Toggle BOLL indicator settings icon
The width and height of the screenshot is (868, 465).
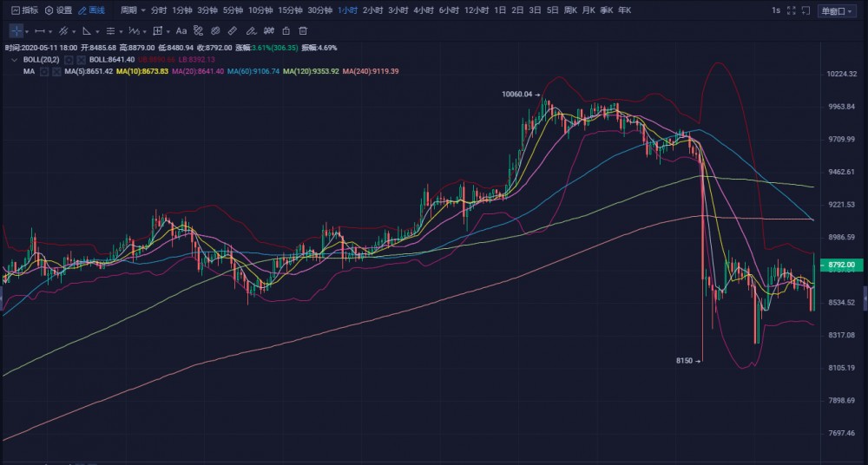68,59
